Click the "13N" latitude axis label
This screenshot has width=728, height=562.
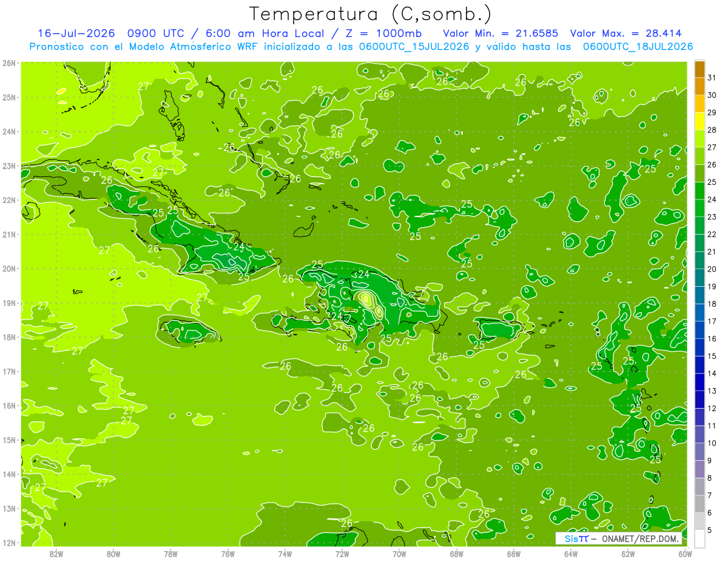pos(9,509)
